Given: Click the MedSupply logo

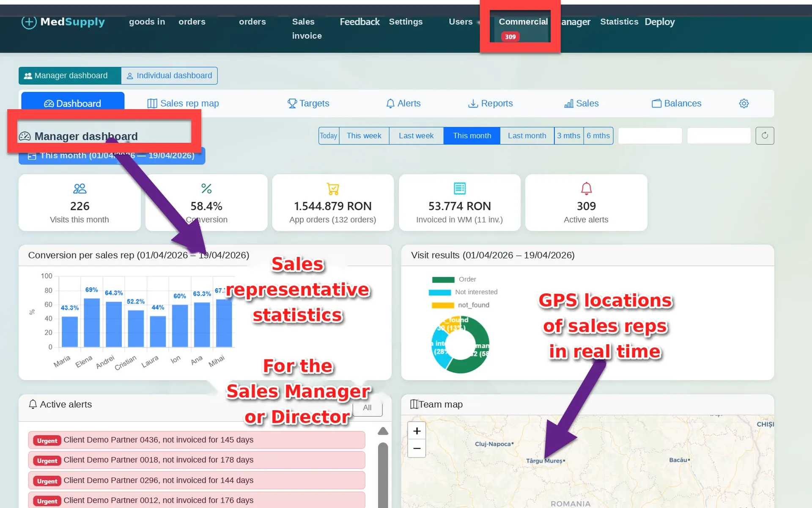Looking at the screenshot, I should coord(63,22).
